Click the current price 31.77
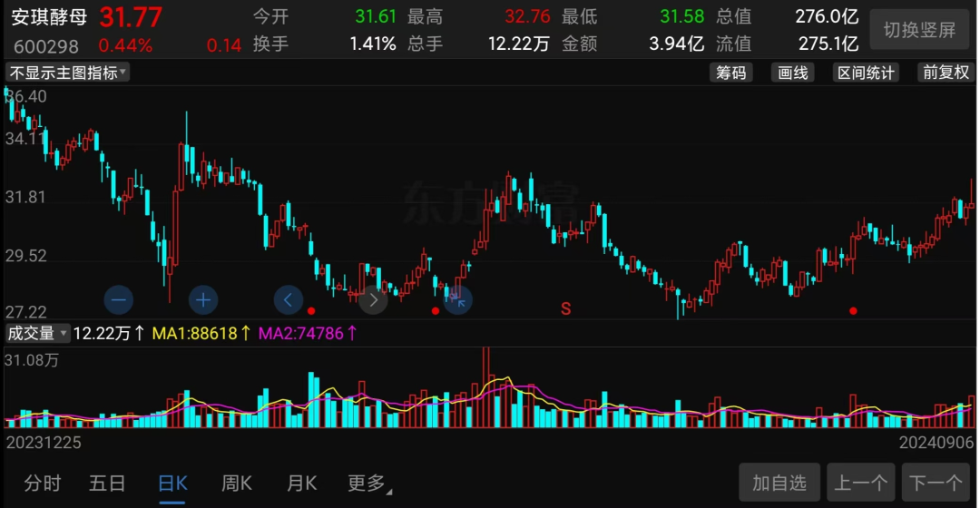 click(x=131, y=17)
